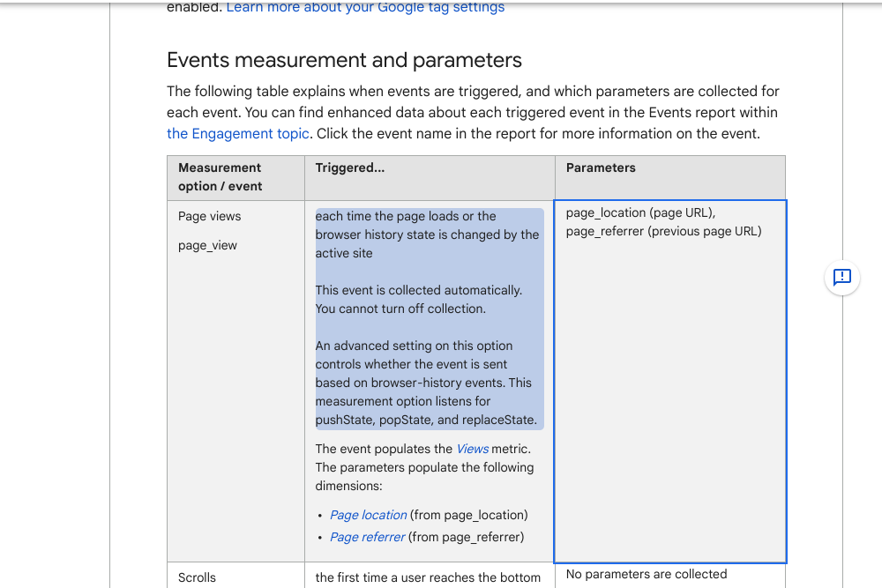Click the 'Events measurement and parameters' heading
882x588 pixels.
coord(344,60)
